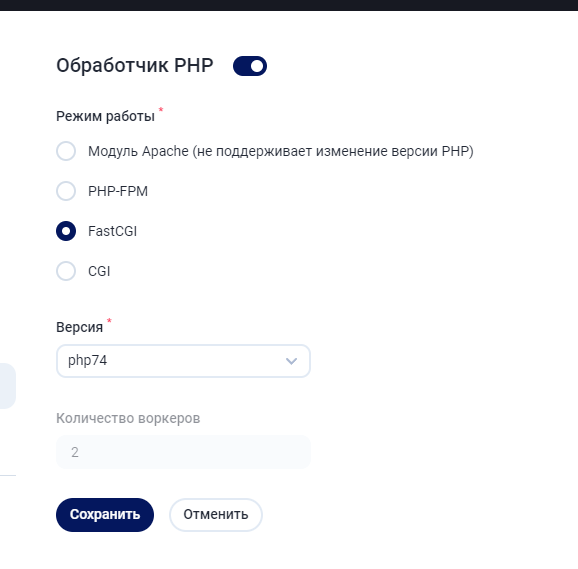
Task: Open the php74 version dropdown
Action: tap(183, 361)
